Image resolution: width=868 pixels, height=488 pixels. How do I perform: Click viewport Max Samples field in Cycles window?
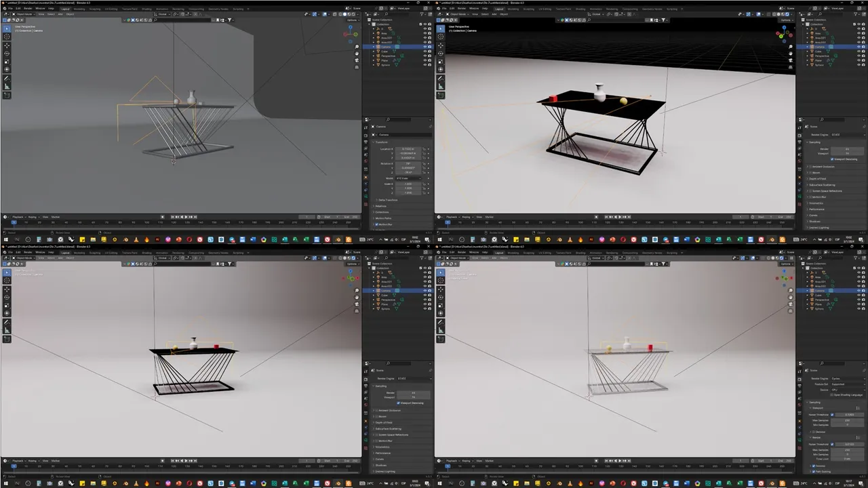[x=847, y=420]
